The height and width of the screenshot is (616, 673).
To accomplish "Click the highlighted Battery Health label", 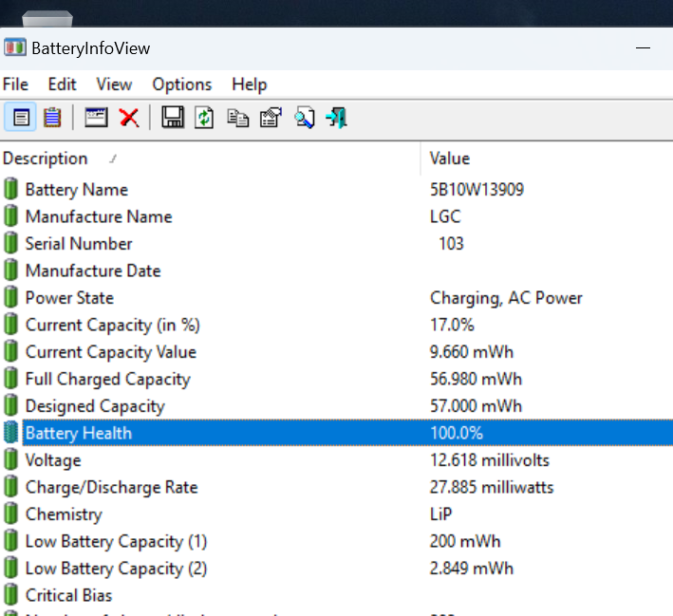I will click(79, 433).
